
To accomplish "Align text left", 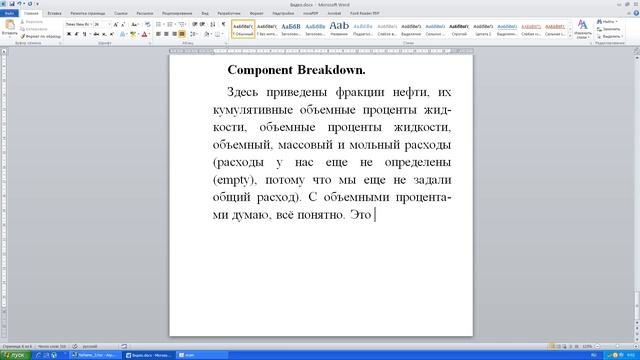I will (158, 34).
